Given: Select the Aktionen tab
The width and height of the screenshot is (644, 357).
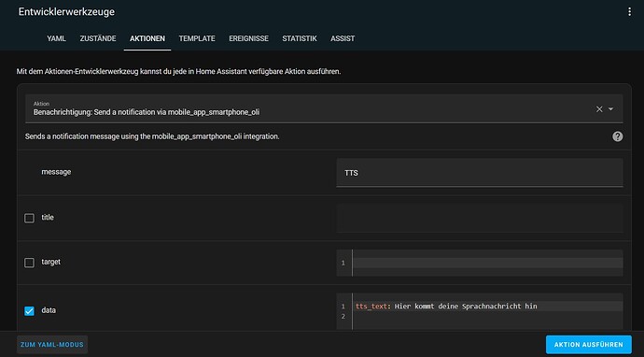Looking at the screenshot, I should (x=147, y=38).
